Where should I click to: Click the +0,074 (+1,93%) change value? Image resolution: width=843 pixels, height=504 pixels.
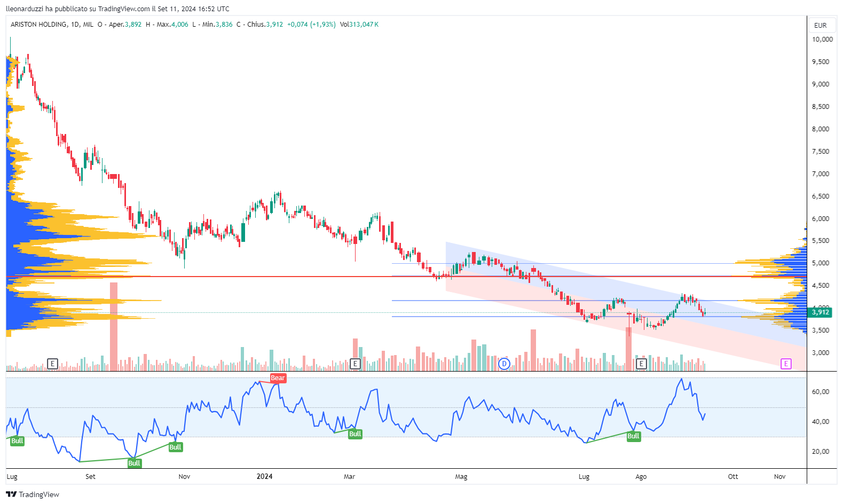pyautogui.click(x=311, y=25)
